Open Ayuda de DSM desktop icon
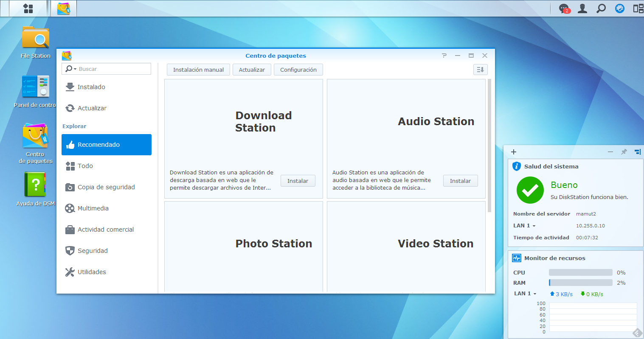The height and width of the screenshot is (339, 644). (x=36, y=189)
